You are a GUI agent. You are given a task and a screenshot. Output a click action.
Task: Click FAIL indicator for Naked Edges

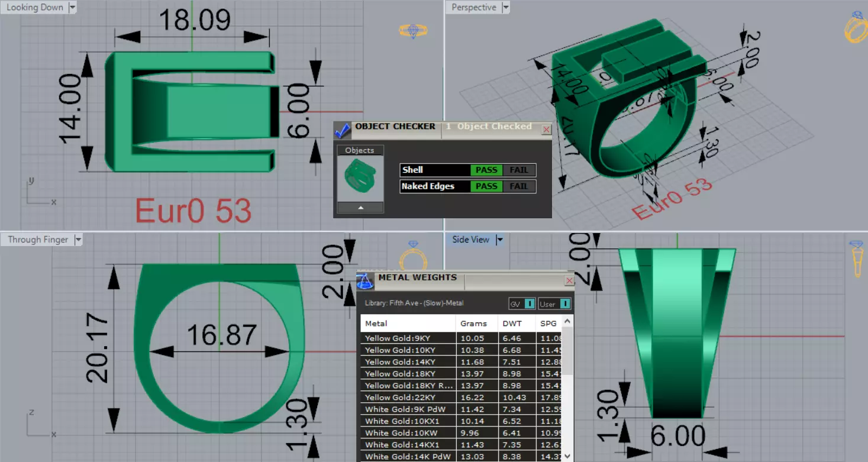pyautogui.click(x=519, y=186)
